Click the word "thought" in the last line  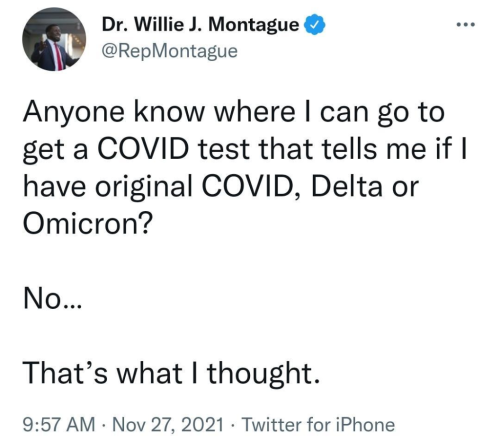[260, 374]
